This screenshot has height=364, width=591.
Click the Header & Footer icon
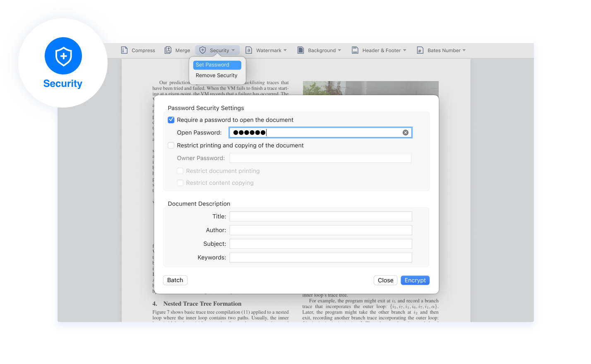[355, 50]
